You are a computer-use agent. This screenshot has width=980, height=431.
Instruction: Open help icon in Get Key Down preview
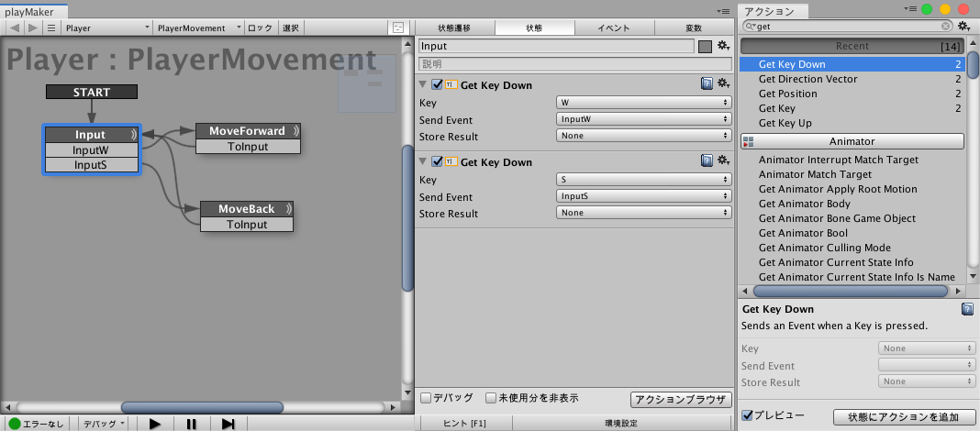967,309
